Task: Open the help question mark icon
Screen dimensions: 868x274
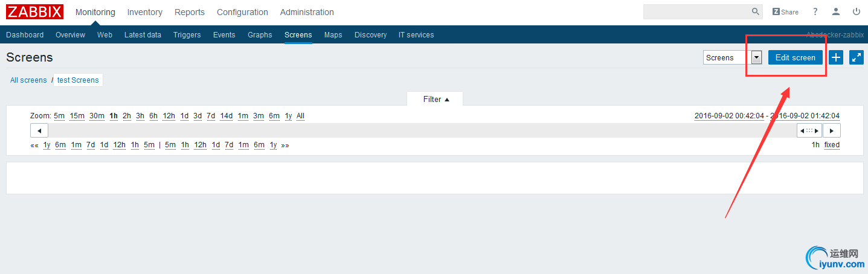Action: click(x=815, y=11)
